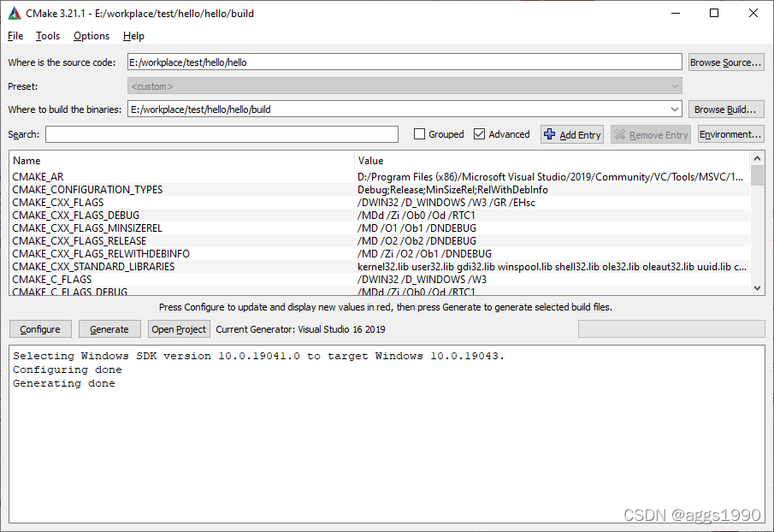Open the File menu
This screenshot has width=774, height=532.
pyautogui.click(x=15, y=36)
